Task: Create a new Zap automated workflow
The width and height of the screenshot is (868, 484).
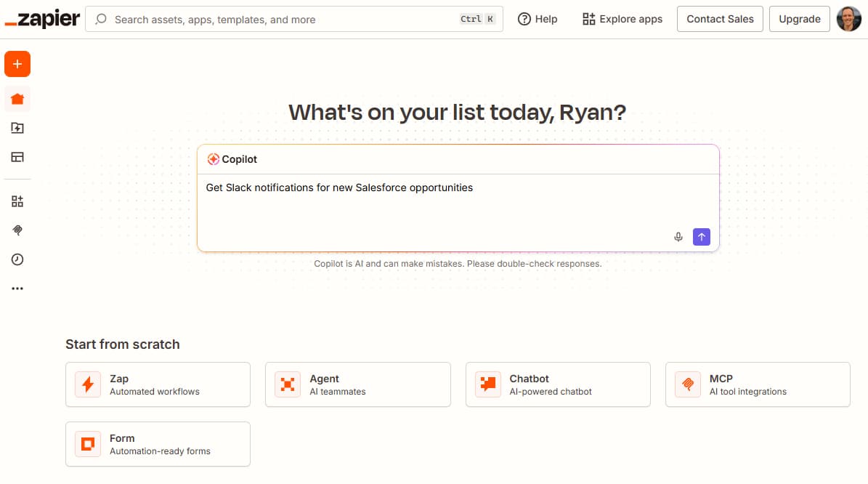Action: (x=158, y=384)
